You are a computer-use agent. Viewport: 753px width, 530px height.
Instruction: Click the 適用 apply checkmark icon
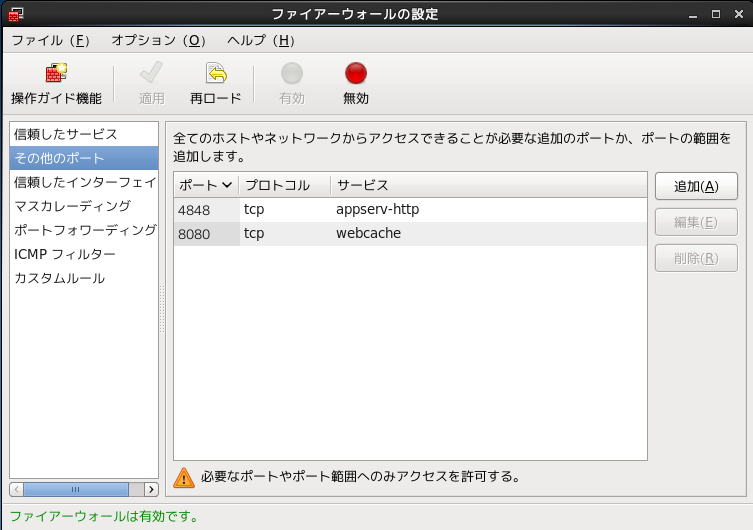click(152, 74)
